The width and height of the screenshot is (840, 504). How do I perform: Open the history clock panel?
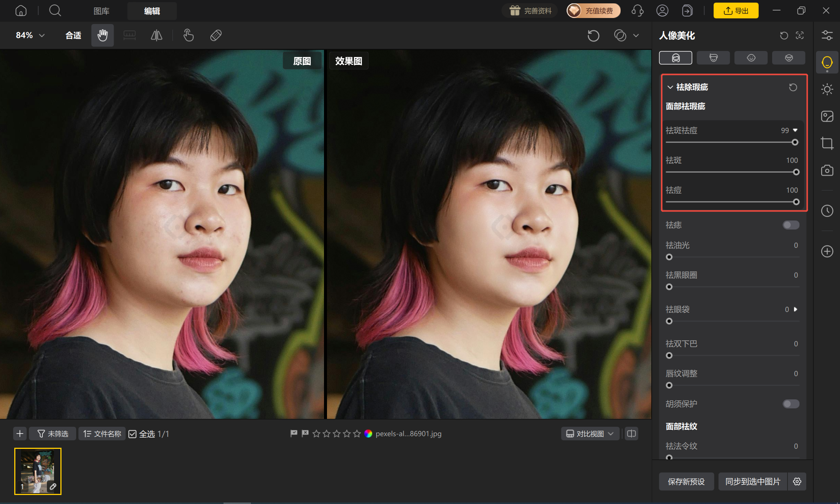click(x=827, y=211)
